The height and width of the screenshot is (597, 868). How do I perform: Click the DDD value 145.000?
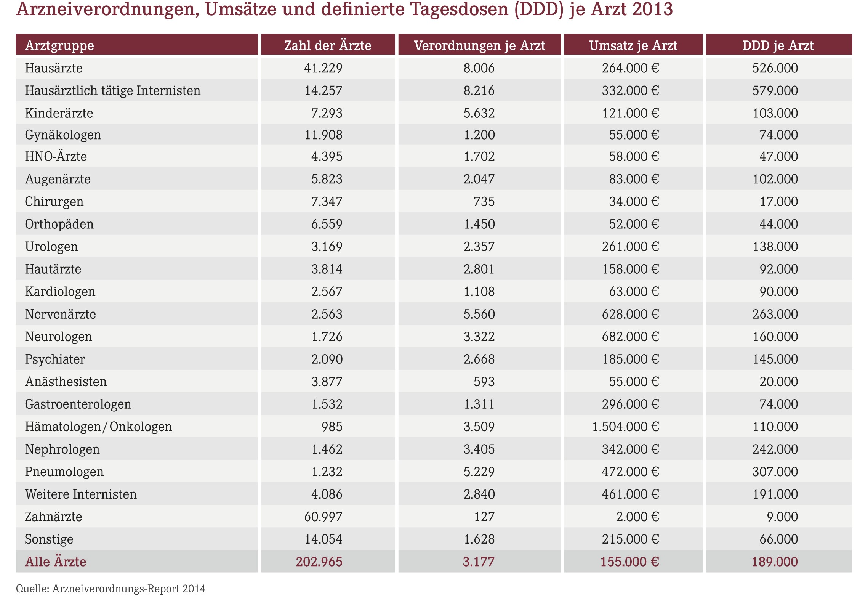775,359
